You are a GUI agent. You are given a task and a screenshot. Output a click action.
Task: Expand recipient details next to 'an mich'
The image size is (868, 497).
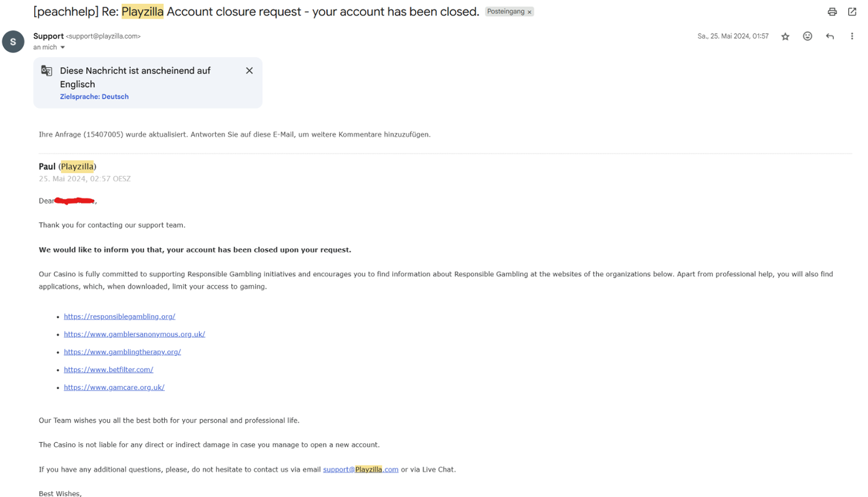coord(62,47)
